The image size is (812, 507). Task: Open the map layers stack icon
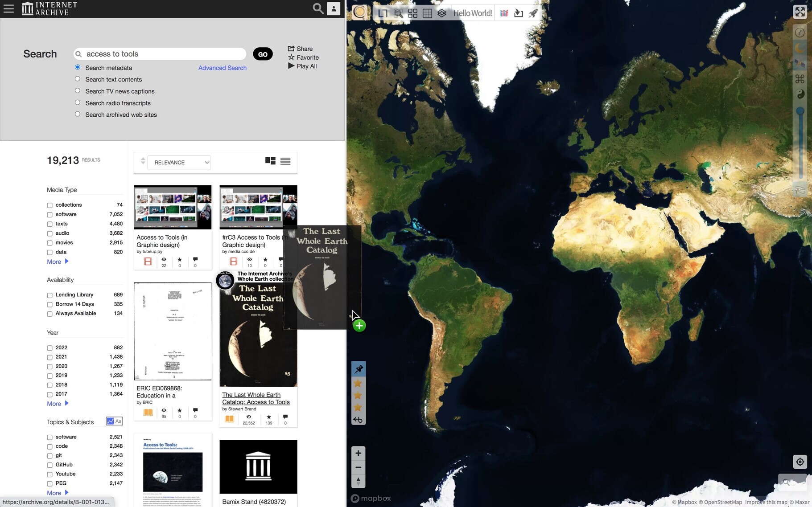coord(441,13)
